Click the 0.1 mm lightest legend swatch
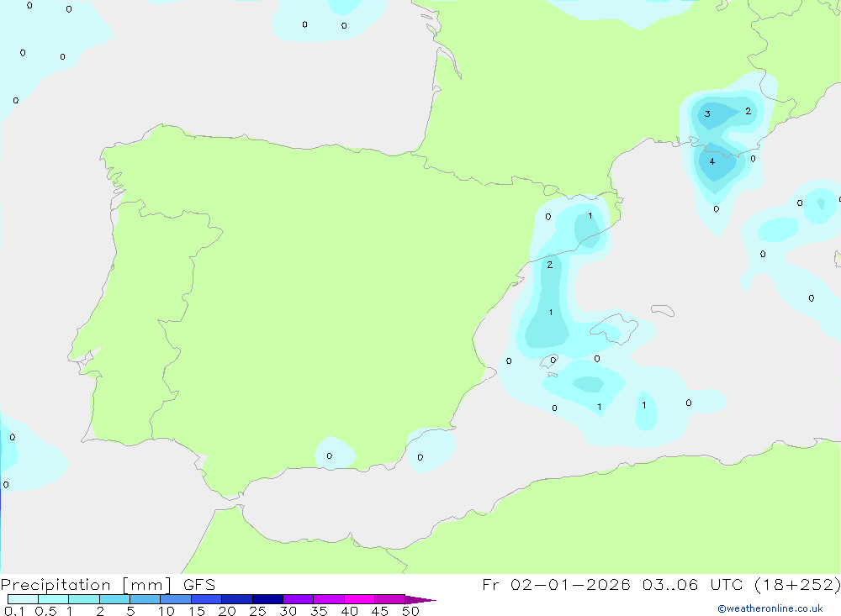Image resolution: width=841 pixels, height=616 pixels. coord(23,599)
